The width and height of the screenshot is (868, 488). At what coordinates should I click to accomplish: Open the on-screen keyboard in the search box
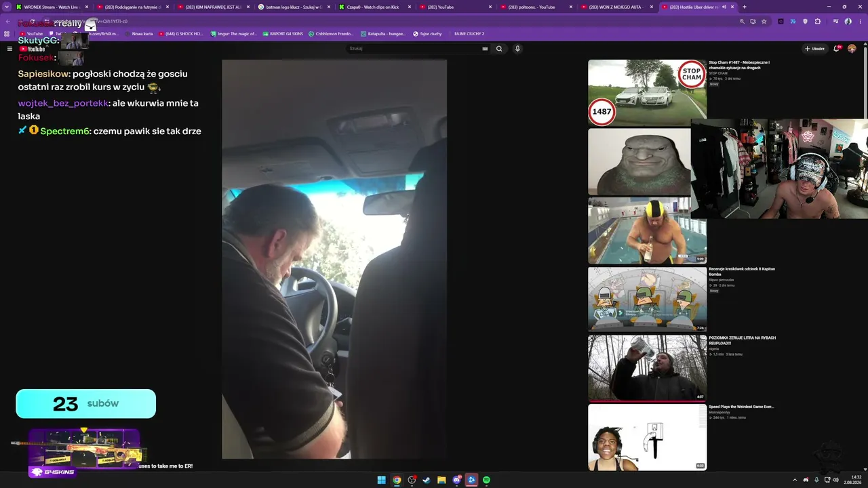[485, 49]
